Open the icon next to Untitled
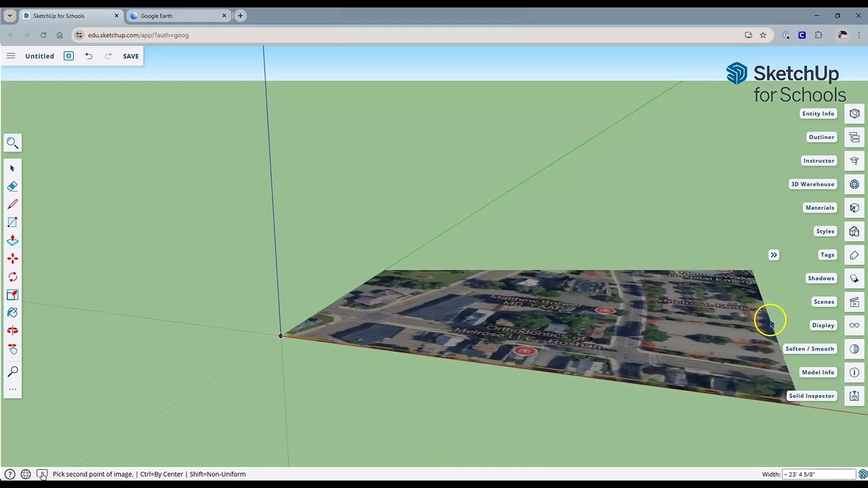Screen dimensions: 868x488 (x=68, y=56)
